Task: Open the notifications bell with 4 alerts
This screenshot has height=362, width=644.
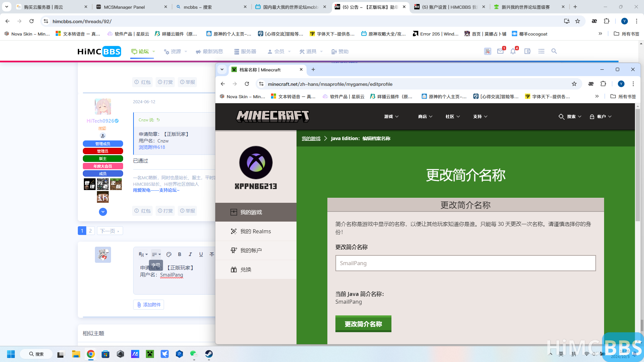Action: (513, 51)
